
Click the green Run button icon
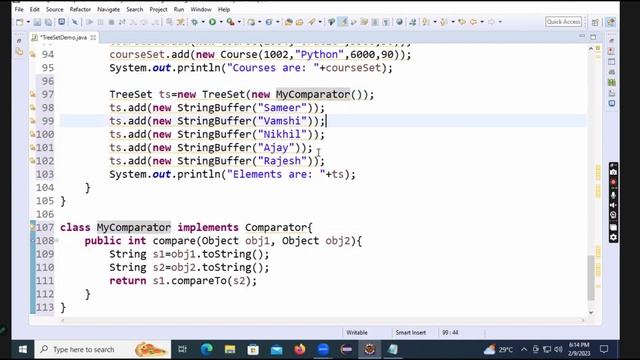tap(212, 22)
